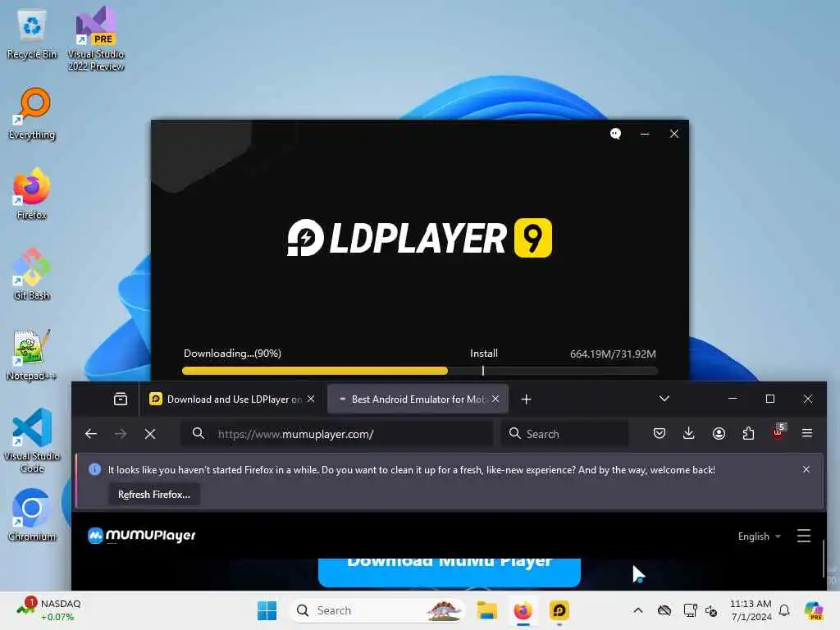The image size is (840, 630).
Task: Click the LDPlayer download progress bar
Action: point(419,371)
